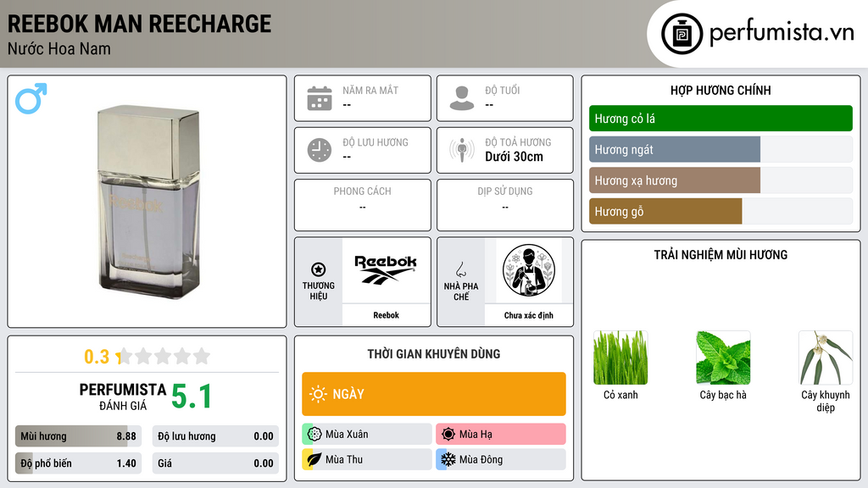Select the Mùa Xuân season tag
Image resolution: width=868 pixels, height=488 pixels.
click(x=367, y=434)
